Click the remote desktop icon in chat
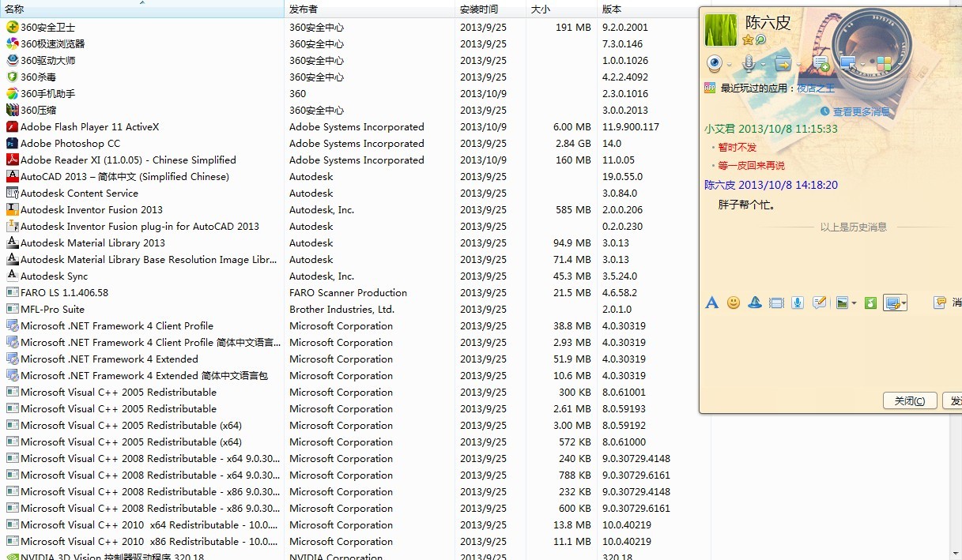Screen dimensions: 962x560 [x=847, y=63]
